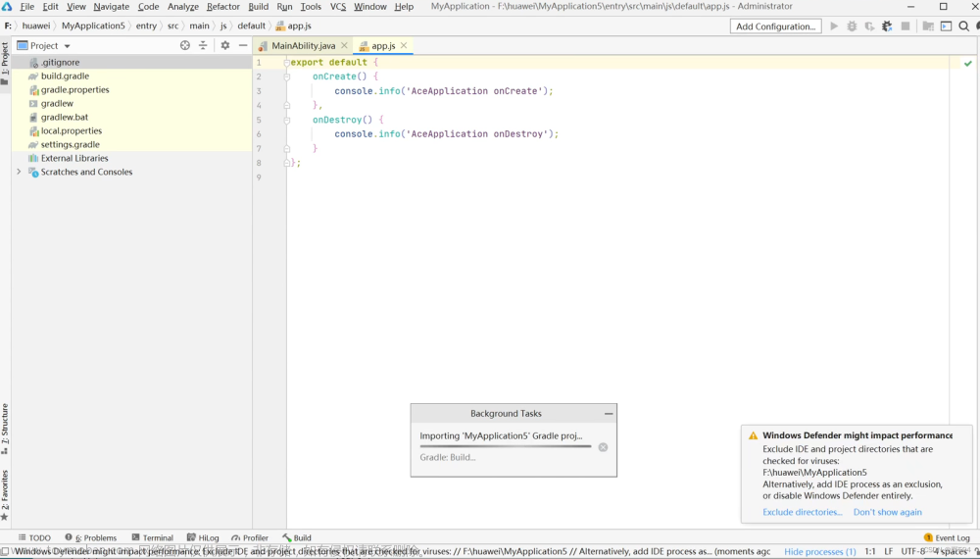The height and width of the screenshot is (559, 980).
Task: Open the project structure folder icon
Action: 928,26
